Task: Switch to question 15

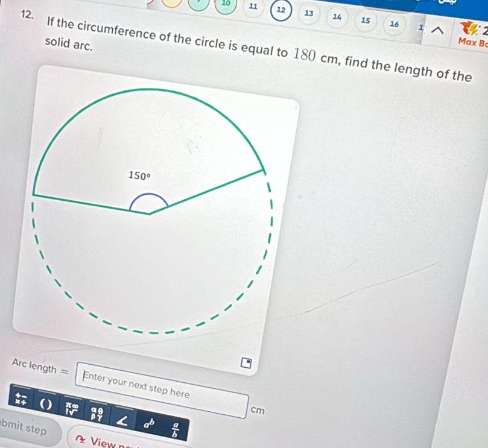Action: click(x=365, y=21)
